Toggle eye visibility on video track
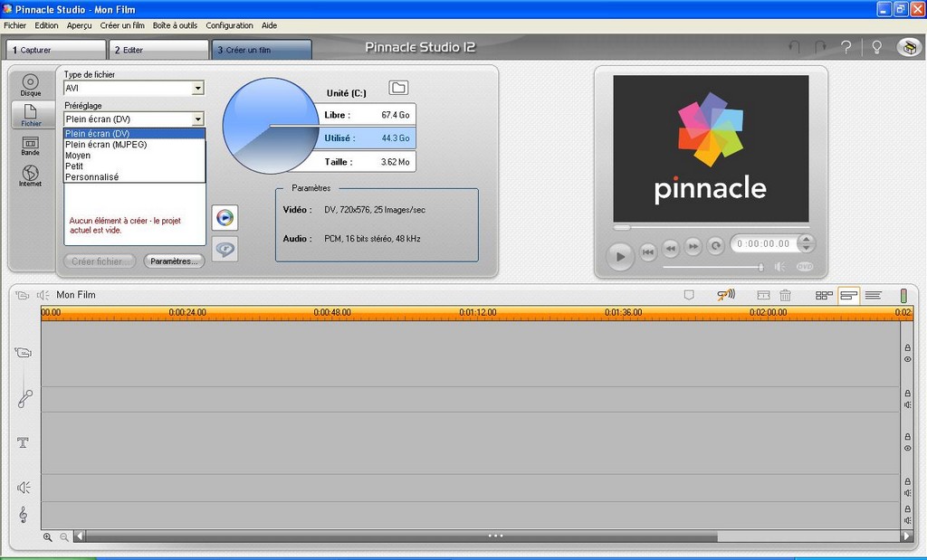927x560 pixels. (907, 359)
